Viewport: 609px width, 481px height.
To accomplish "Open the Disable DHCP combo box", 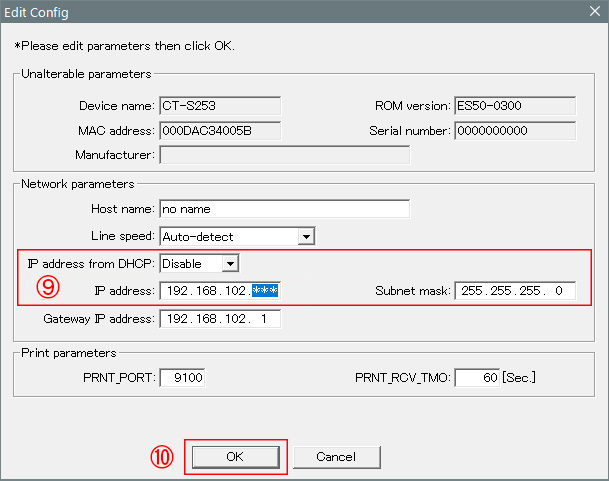I will 199,264.
